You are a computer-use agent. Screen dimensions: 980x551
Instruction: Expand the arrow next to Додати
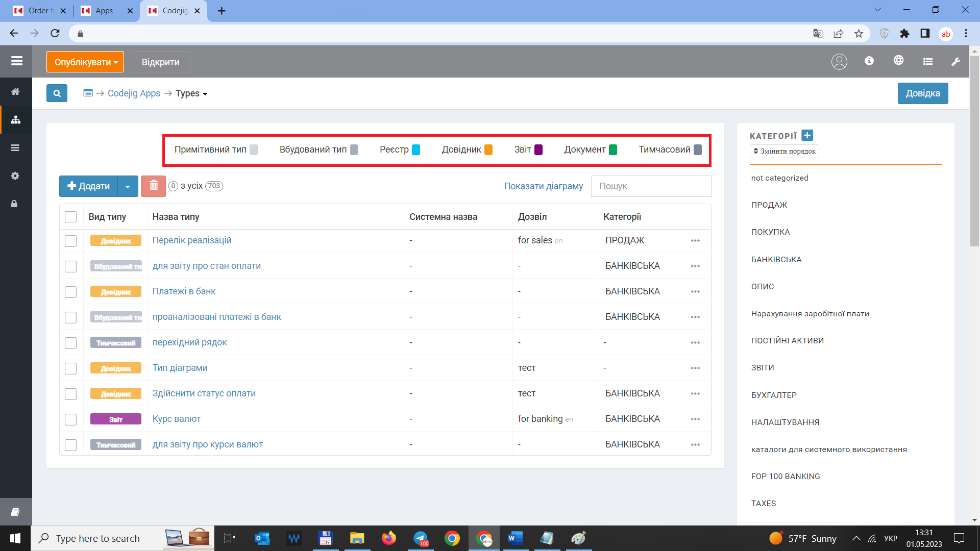pyautogui.click(x=128, y=186)
